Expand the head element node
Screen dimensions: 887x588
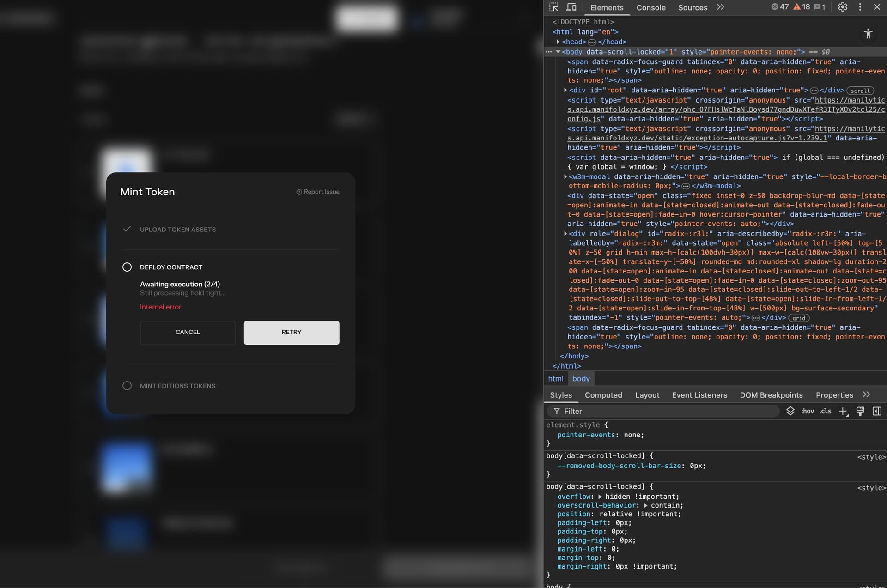558,42
